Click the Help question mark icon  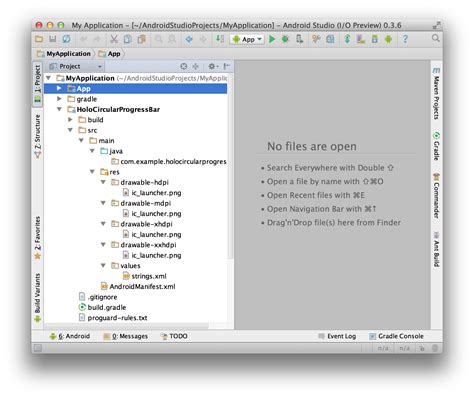pyautogui.click(x=405, y=39)
